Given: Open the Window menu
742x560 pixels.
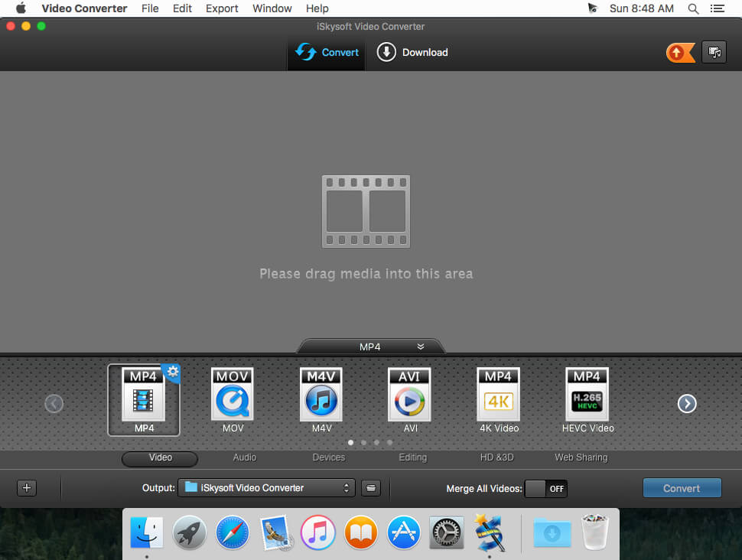Looking at the screenshot, I should coord(272,8).
